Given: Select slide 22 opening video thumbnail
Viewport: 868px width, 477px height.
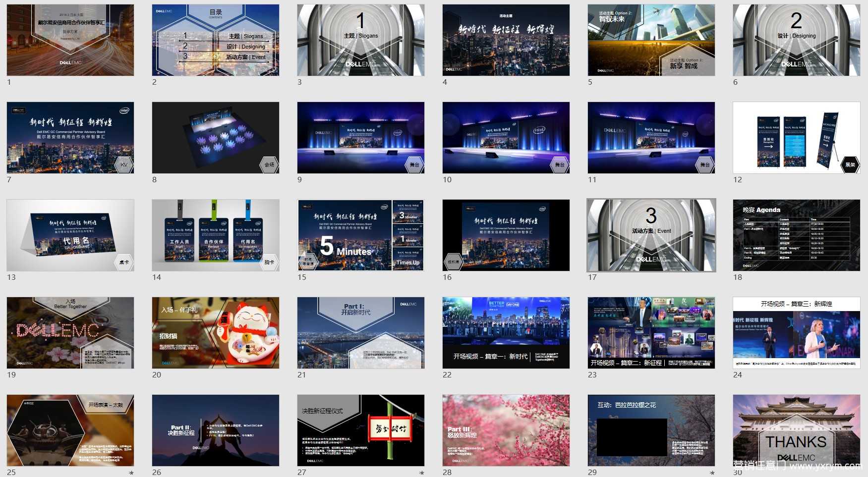Looking at the screenshot, I should click(x=506, y=333).
